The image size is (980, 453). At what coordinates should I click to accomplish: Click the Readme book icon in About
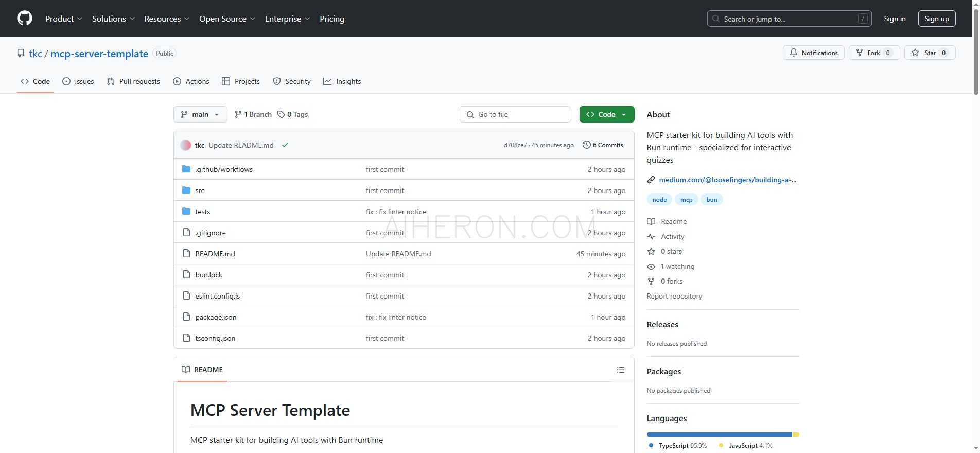(651, 221)
